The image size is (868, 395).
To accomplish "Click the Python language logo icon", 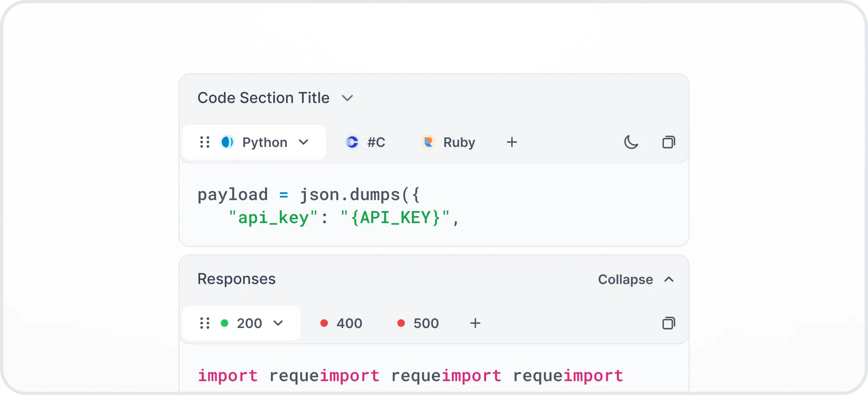I will tap(227, 142).
